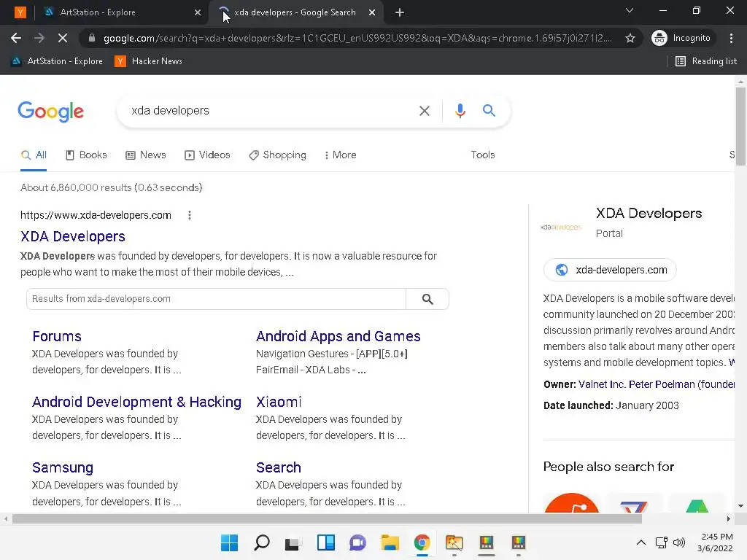Screen dimensions: 747x560
Task: Open the Android Development & Hacking sitelink
Action: tap(136, 402)
